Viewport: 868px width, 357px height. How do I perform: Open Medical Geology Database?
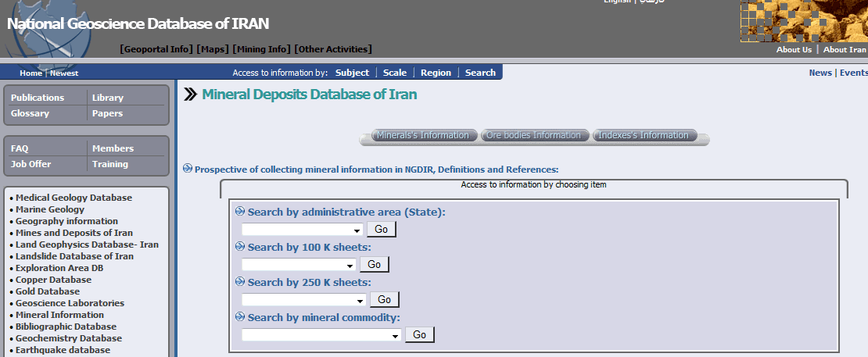tap(74, 198)
